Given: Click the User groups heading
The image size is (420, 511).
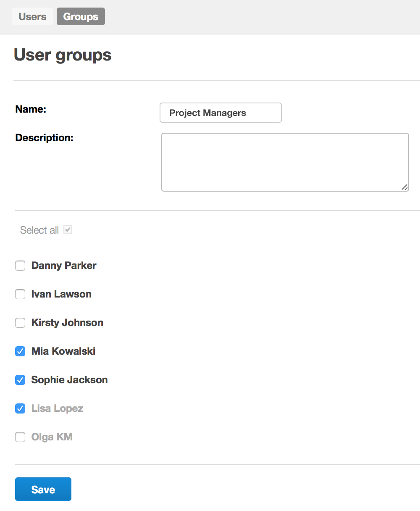Looking at the screenshot, I should (63, 55).
